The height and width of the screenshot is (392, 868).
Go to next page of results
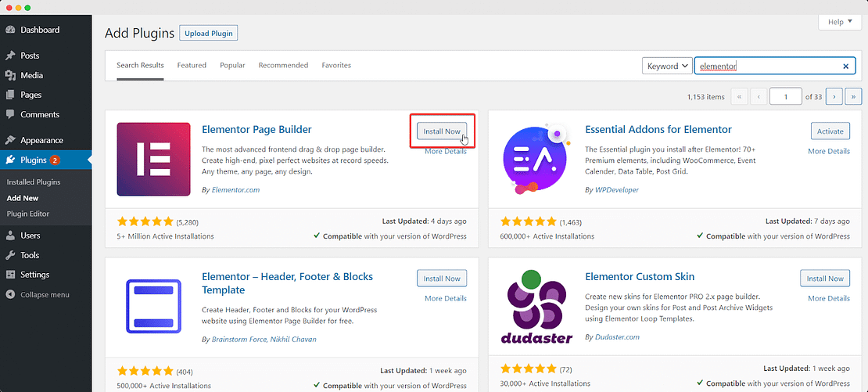point(834,96)
